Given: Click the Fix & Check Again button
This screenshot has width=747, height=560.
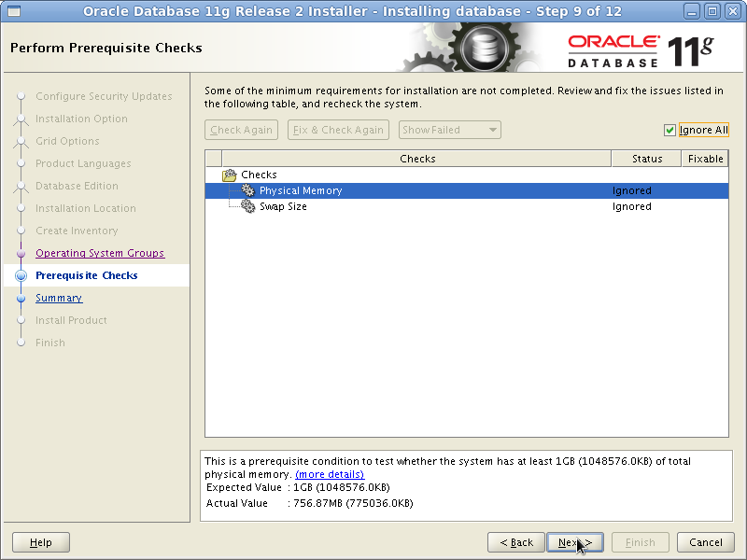Looking at the screenshot, I should click(x=338, y=130).
